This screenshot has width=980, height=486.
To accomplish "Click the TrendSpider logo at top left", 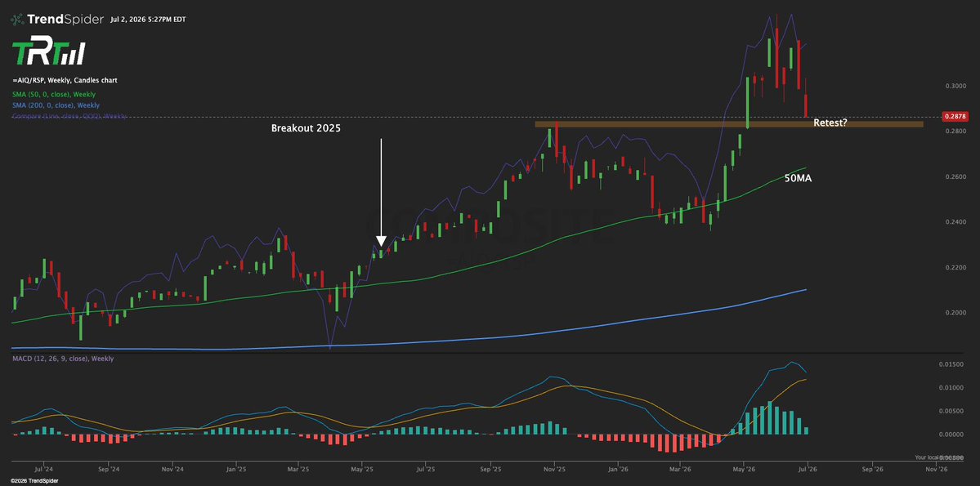I will coord(56,20).
